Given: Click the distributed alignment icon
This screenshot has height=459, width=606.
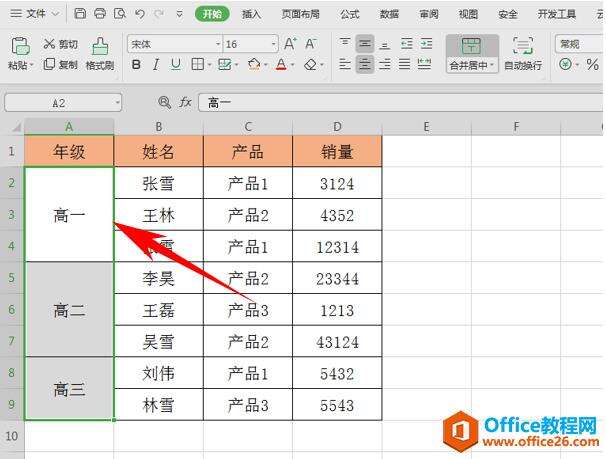Looking at the screenshot, I should [424, 64].
